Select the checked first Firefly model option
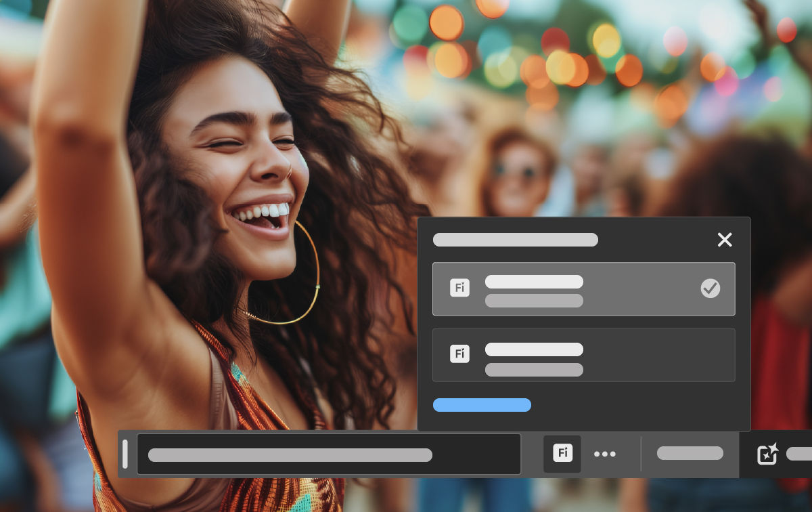The height and width of the screenshot is (512, 812). 583,289
